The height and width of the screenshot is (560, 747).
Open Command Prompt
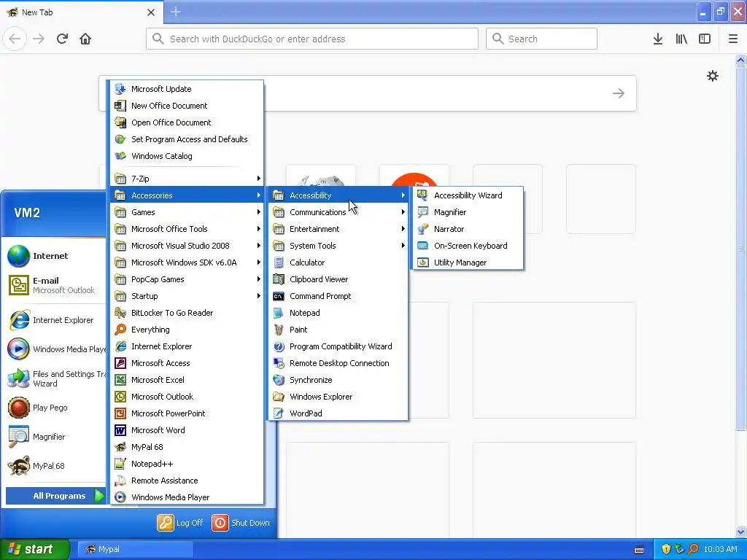tap(338, 296)
